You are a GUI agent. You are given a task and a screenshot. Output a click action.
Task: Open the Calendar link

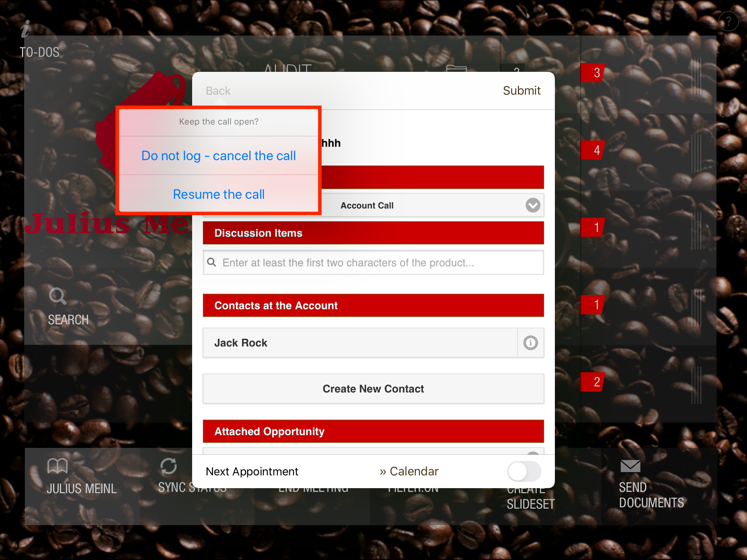coord(409,471)
